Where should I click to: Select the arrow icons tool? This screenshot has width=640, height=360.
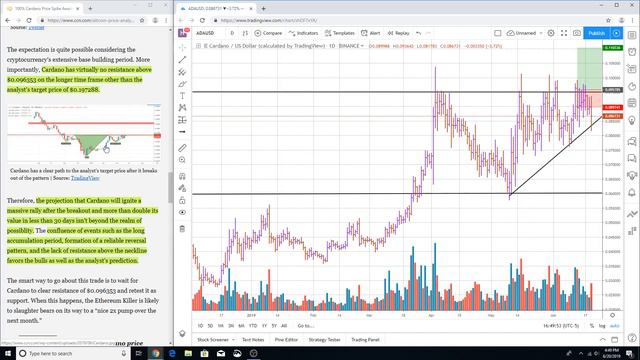coord(182,132)
